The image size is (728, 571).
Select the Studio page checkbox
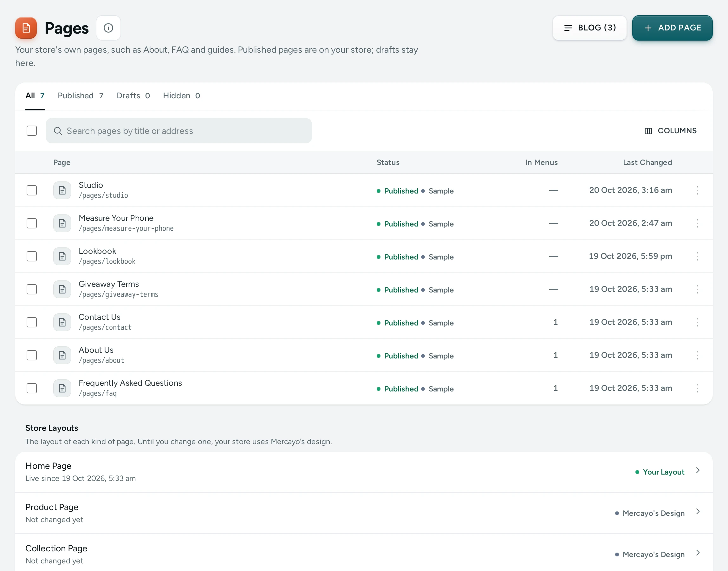pyautogui.click(x=32, y=190)
